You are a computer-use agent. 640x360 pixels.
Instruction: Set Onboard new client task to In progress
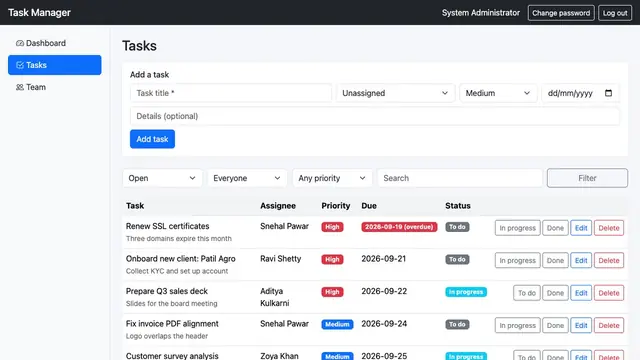[517, 260]
